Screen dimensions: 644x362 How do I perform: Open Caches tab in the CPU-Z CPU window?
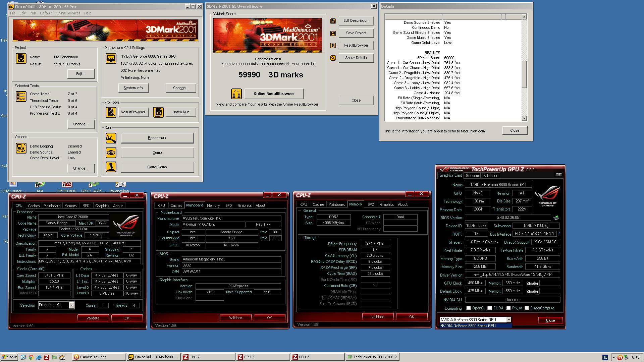click(34, 206)
